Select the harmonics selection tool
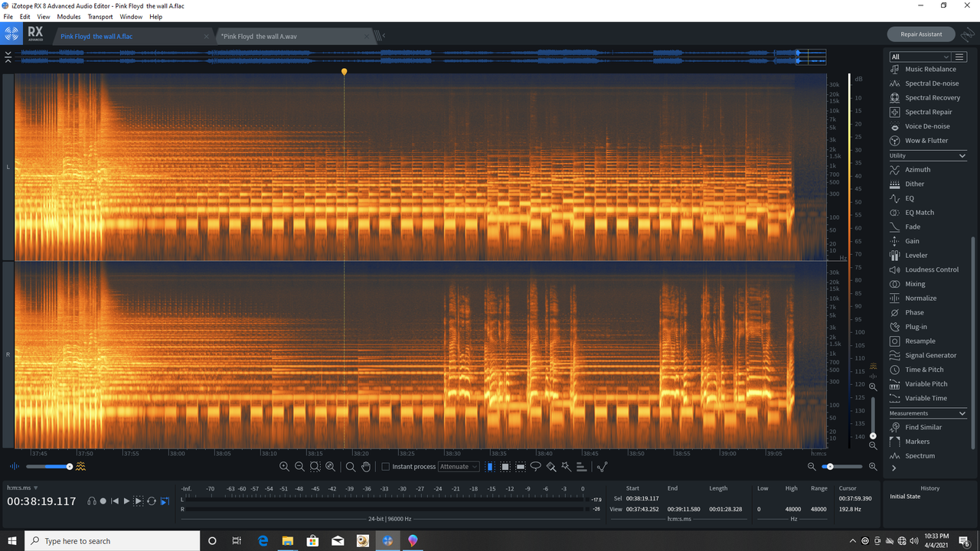Viewport: 980px width, 551px height. [581, 467]
